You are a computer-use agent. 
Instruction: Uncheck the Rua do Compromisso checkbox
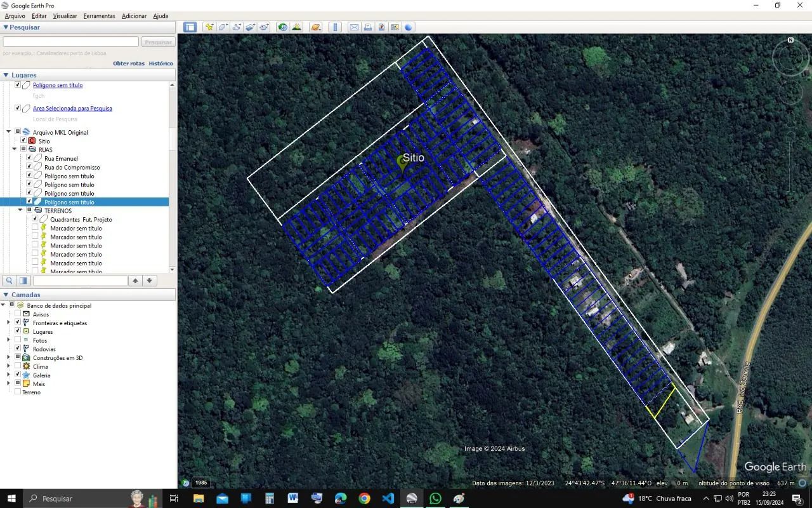[x=29, y=167]
